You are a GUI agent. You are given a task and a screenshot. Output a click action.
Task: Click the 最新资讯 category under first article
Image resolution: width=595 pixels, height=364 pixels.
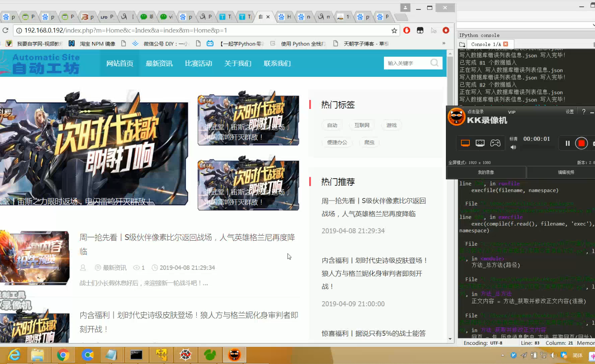tap(114, 268)
